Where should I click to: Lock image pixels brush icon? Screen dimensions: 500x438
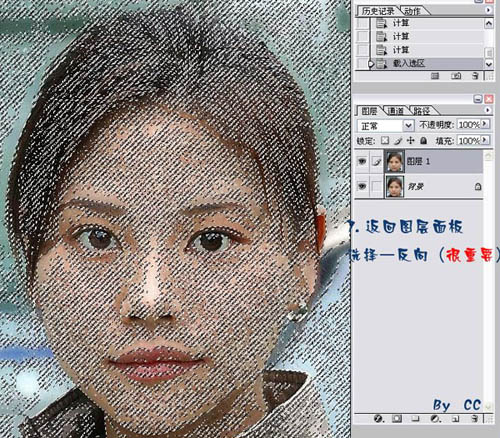398,140
